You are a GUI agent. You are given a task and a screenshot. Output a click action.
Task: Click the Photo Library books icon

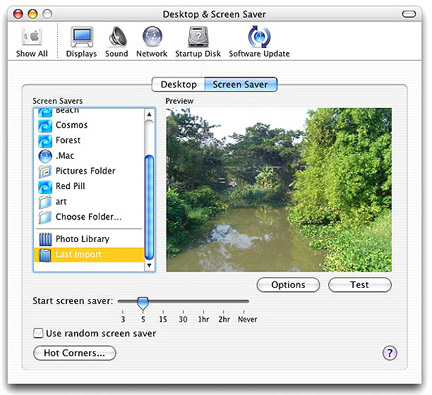45,239
